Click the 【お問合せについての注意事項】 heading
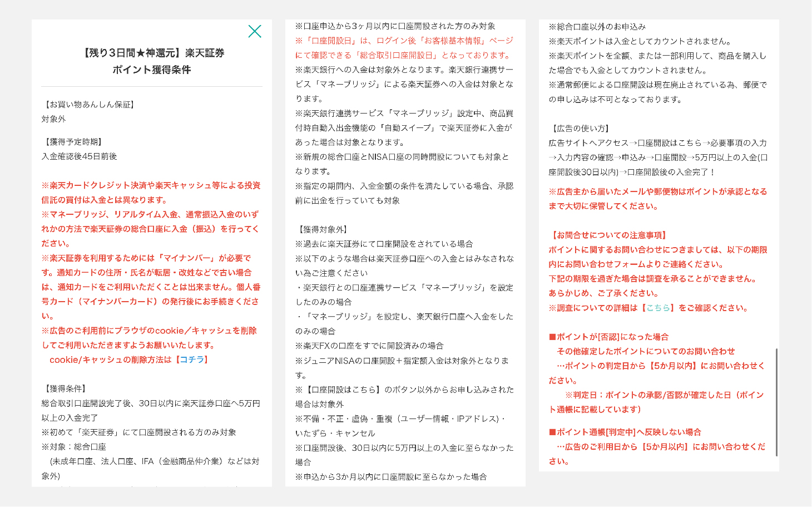Viewport: 812px width, 507px height. coord(608,235)
